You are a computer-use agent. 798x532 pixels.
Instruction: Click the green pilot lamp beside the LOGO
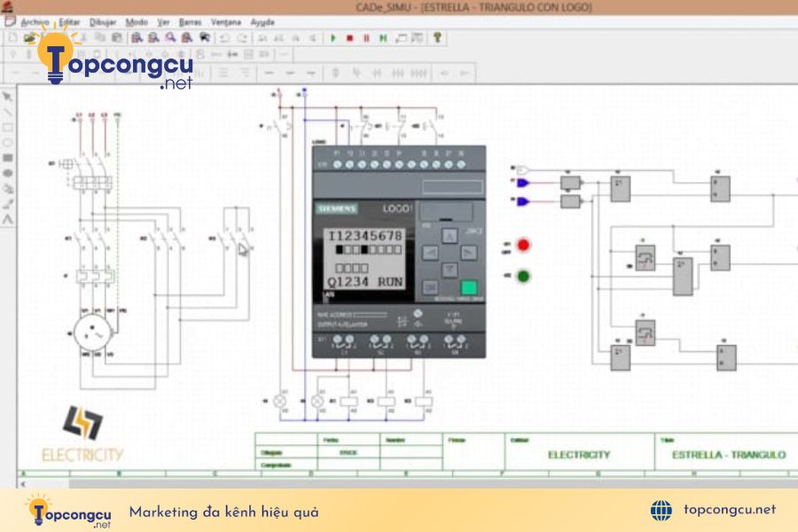(523, 277)
